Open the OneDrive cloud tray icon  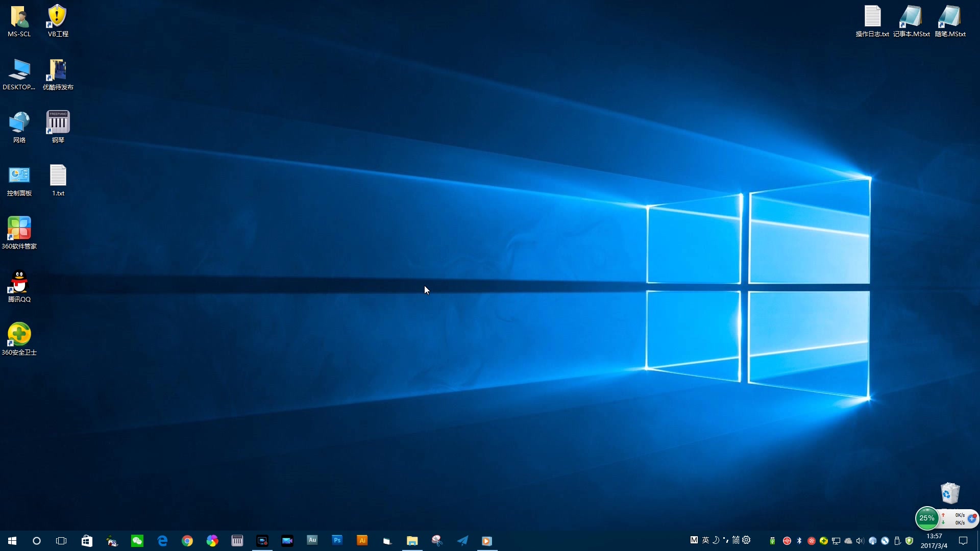tap(848, 541)
